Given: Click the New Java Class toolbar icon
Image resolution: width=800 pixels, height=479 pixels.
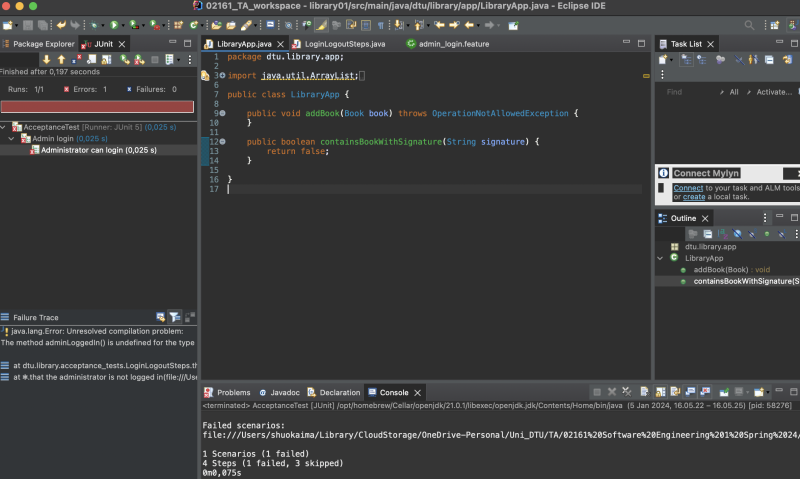Looking at the screenshot, I should pos(193,25).
